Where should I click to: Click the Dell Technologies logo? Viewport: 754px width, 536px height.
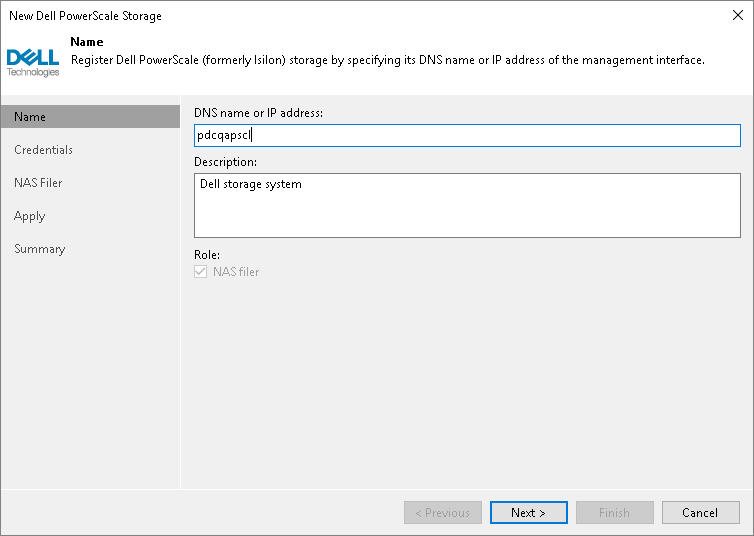coord(33,63)
